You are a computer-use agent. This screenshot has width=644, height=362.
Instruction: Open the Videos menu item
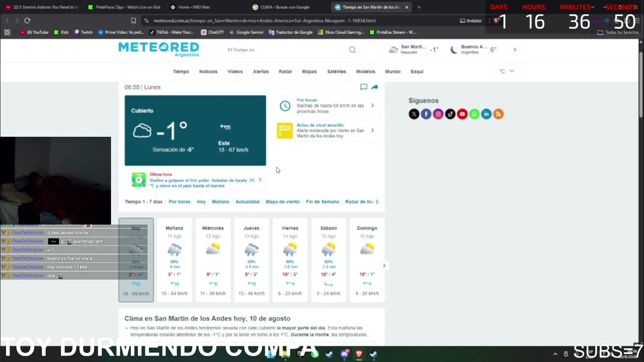(x=235, y=71)
